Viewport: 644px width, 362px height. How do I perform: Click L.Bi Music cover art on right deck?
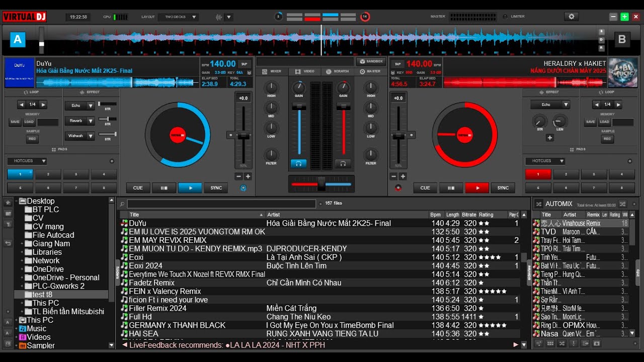(623, 73)
